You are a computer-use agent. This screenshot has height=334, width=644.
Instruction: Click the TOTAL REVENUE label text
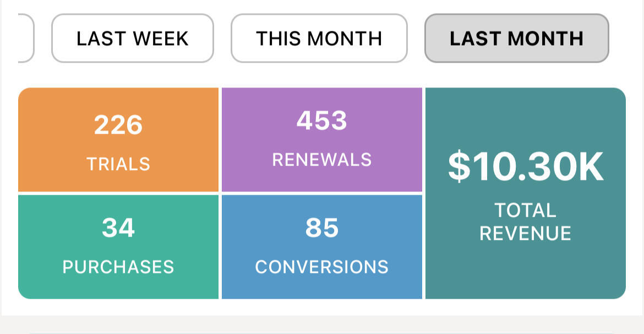point(525,222)
